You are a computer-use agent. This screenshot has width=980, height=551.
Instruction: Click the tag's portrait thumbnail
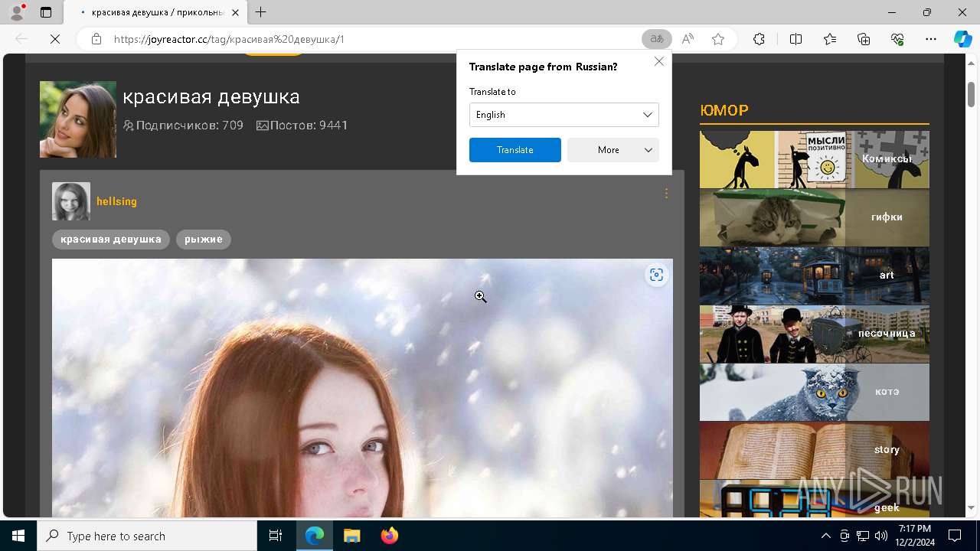tap(78, 119)
